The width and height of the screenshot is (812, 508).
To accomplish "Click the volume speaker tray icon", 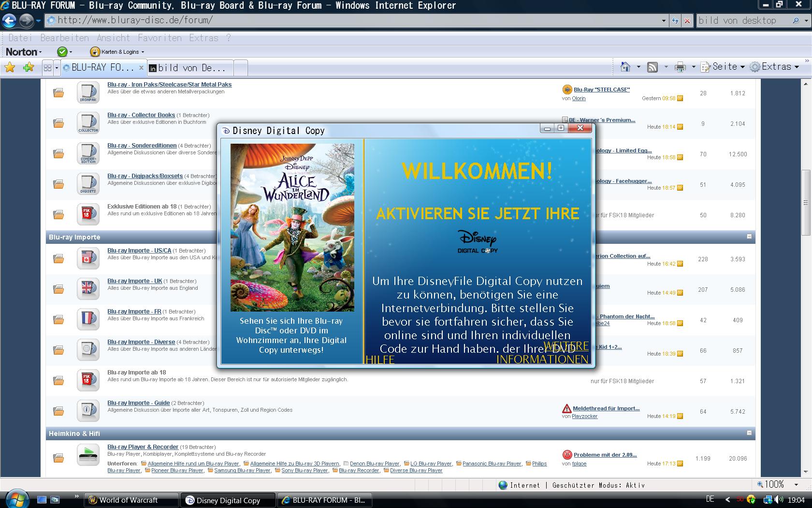I will pos(778,500).
